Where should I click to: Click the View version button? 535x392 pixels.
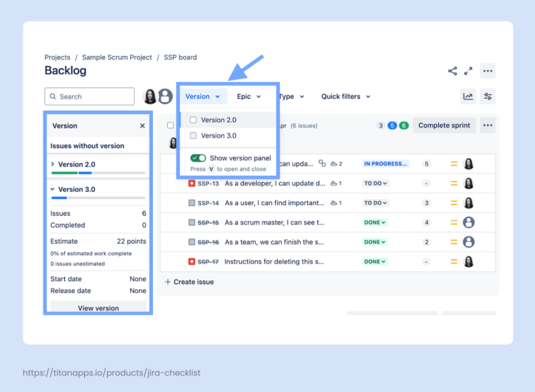(98, 308)
